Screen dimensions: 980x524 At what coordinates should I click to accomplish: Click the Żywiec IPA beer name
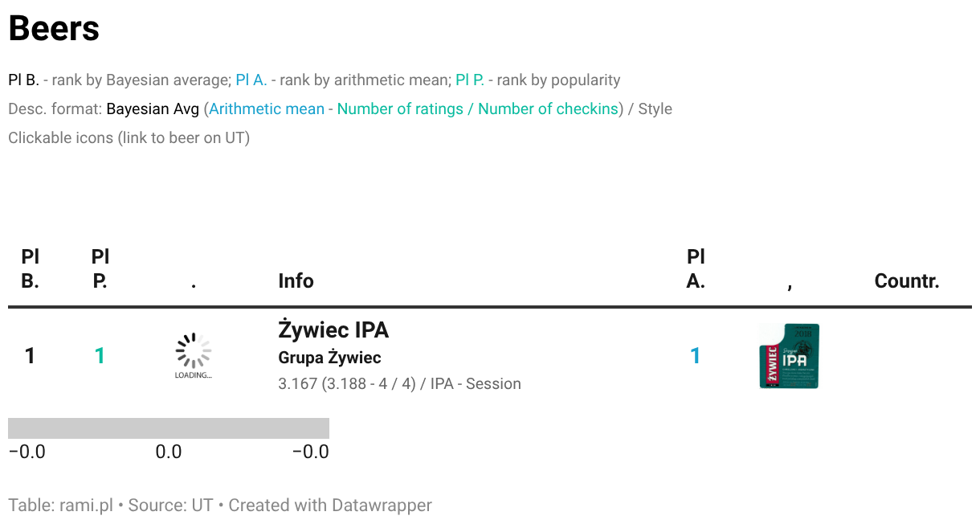pyautogui.click(x=333, y=330)
